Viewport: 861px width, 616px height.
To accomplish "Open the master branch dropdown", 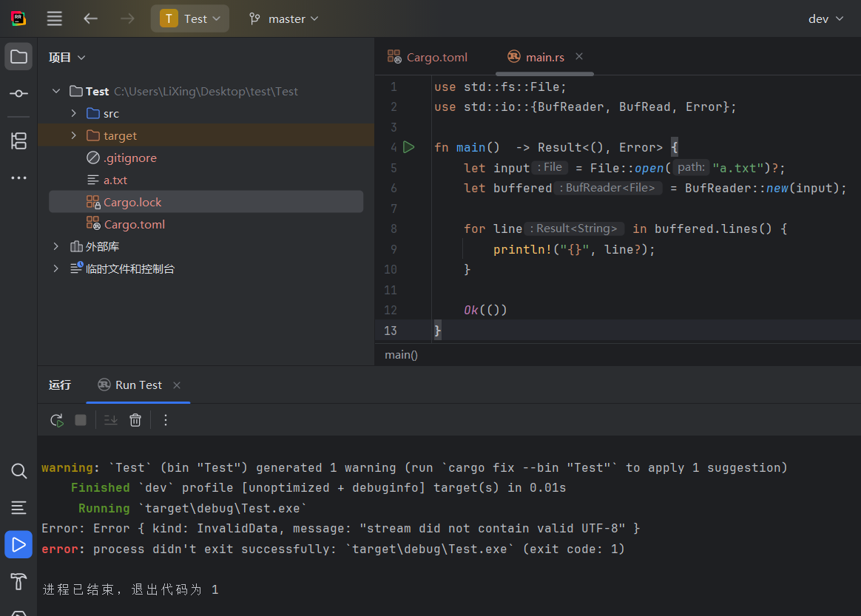I will (284, 18).
